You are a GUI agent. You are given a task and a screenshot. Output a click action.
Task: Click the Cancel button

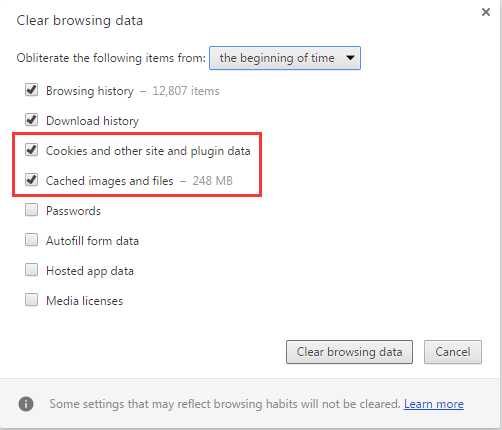coord(453,352)
